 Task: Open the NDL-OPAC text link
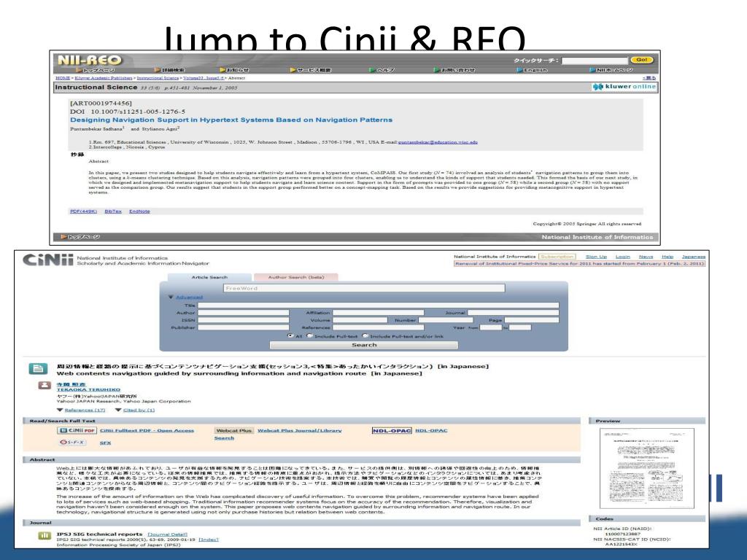click(431, 430)
